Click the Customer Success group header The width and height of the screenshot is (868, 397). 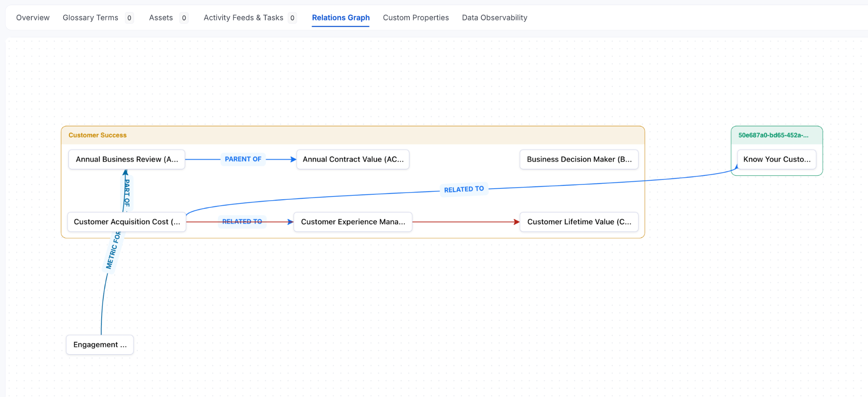(x=97, y=135)
